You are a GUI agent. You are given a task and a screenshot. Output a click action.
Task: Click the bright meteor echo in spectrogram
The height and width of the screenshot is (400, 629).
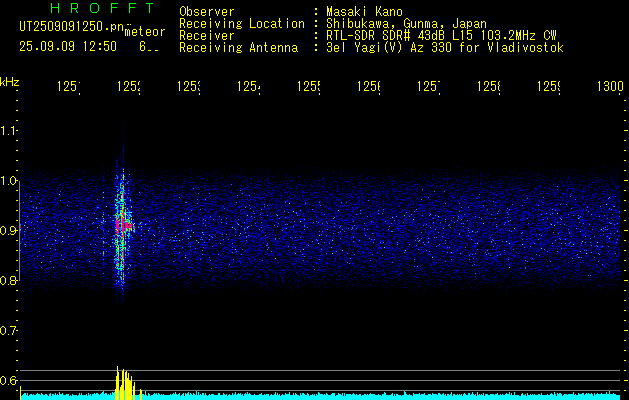coord(123,225)
